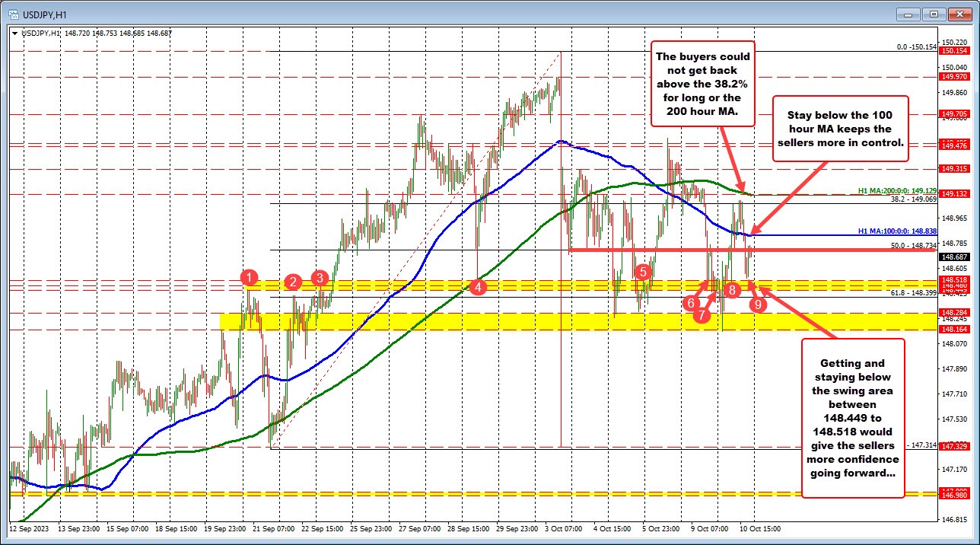Collapse the USDJPY,H1 data window arrow
Image resolution: width=980 pixels, height=545 pixels.
[15, 33]
